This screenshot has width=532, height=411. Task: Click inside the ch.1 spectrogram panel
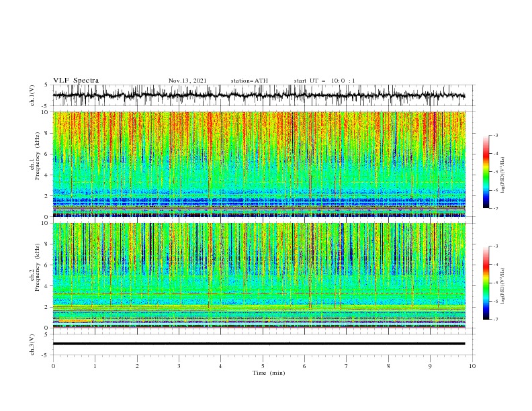point(259,164)
